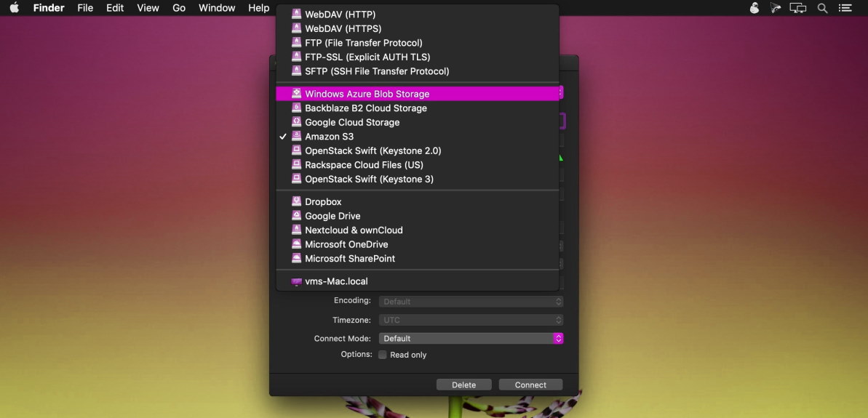Viewport: 868px width, 418px height.
Task: Click the Dropbox drive icon
Action: point(296,202)
